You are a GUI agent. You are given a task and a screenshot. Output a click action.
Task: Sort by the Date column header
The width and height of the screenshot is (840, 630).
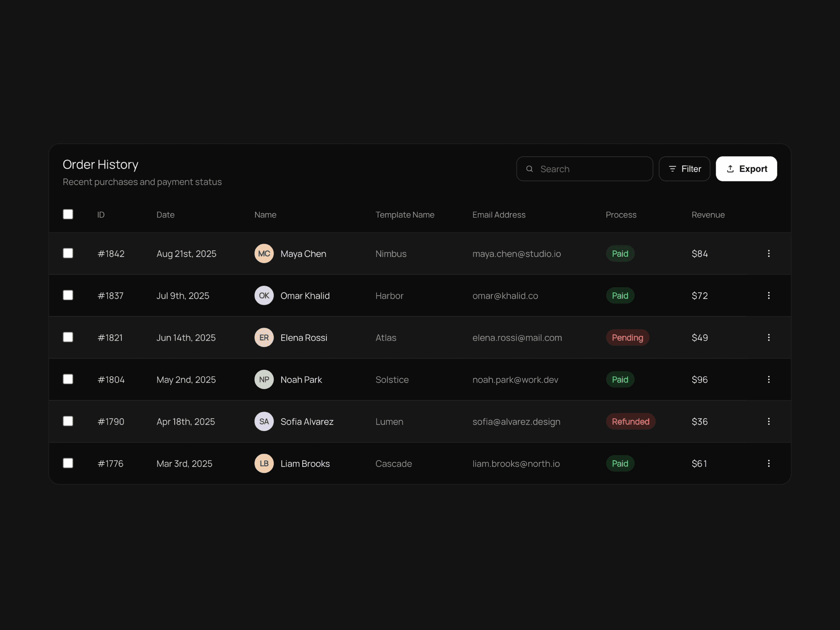pos(166,215)
